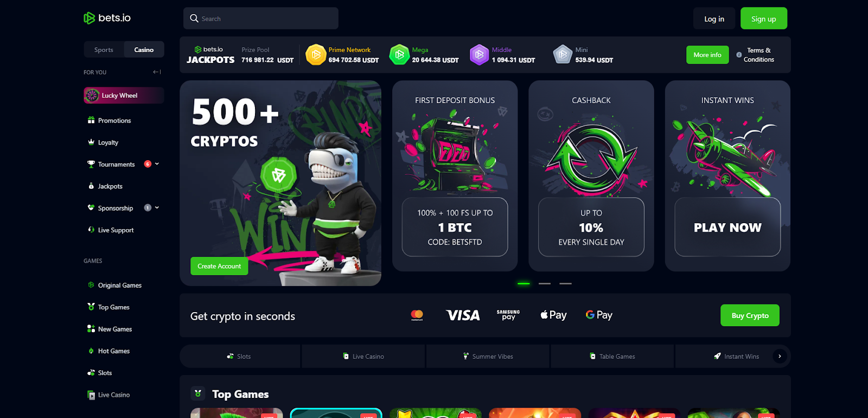Expand the Sponsorship submenu chevron
This screenshot has width=868, height=418.
157,208
